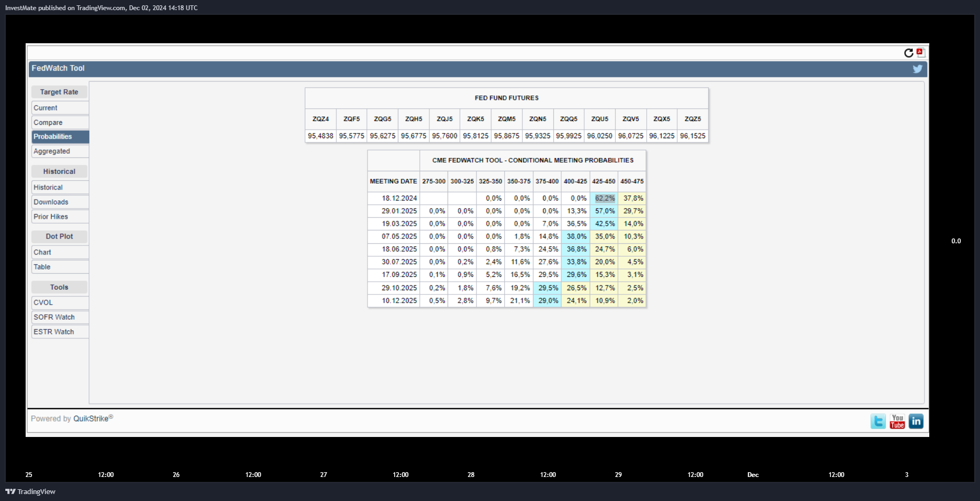Open the Prior Hikes tab

(x=60, y=217)
